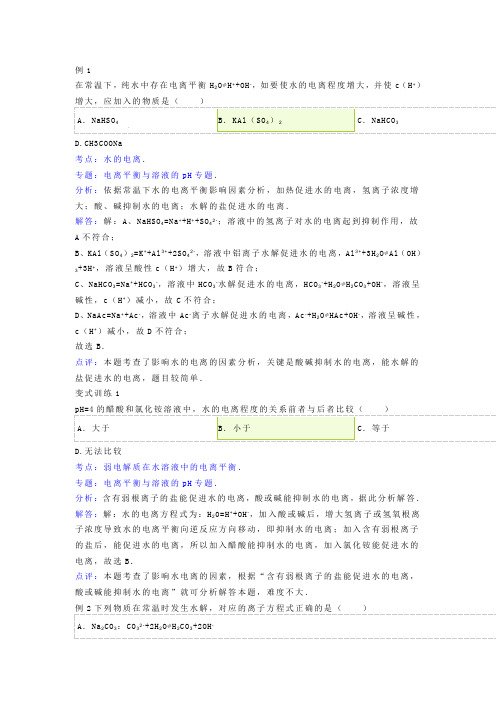Image resolution: width=496 pixels, height=702 pixels.
Task: Select answer option C. NaHCO3
Action: click(x=378, y=120)
